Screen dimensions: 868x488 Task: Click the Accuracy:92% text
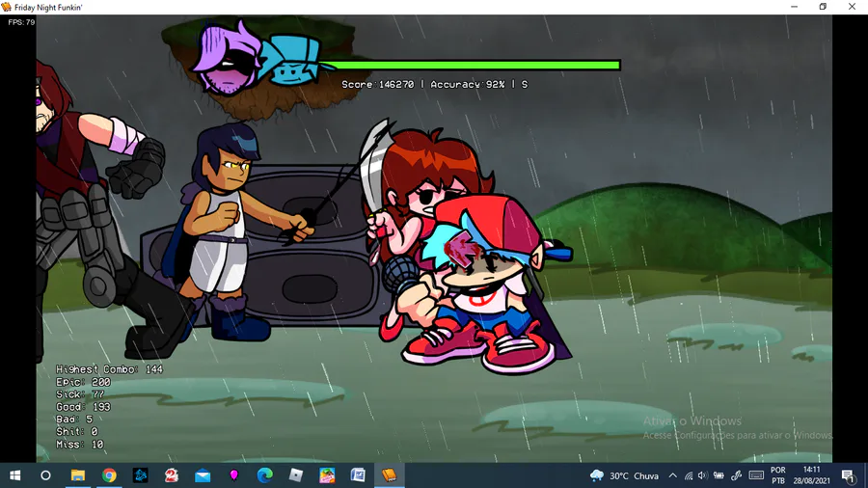[x=468, y=84]
